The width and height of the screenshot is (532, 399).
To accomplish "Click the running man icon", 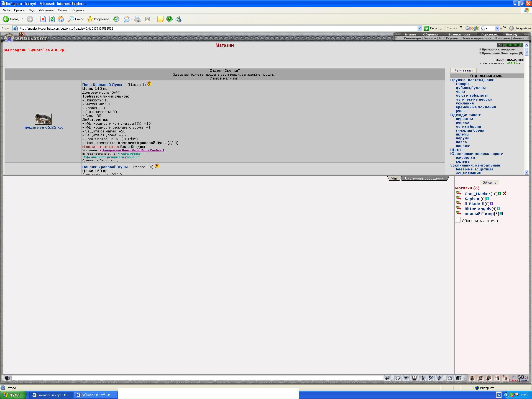I will click(423, 378).
